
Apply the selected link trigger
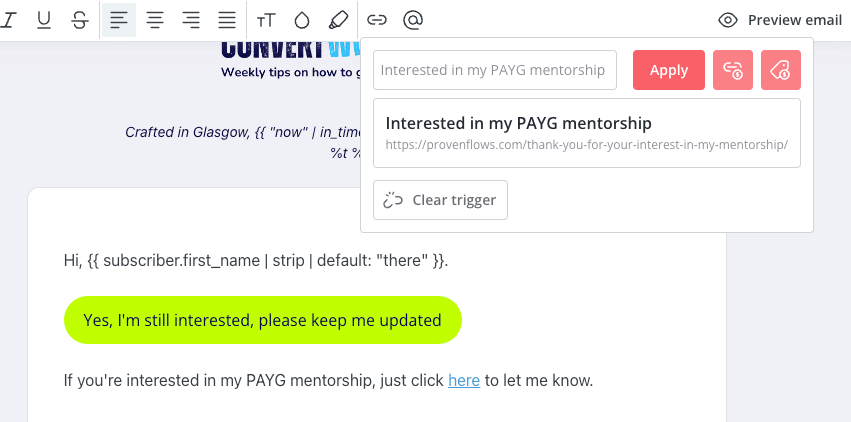point(669,70)
